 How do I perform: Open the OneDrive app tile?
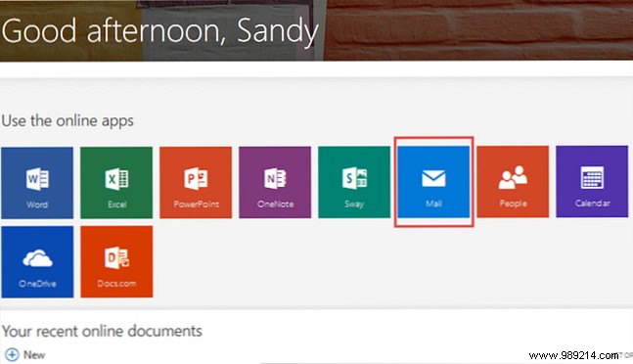(37, 262)
